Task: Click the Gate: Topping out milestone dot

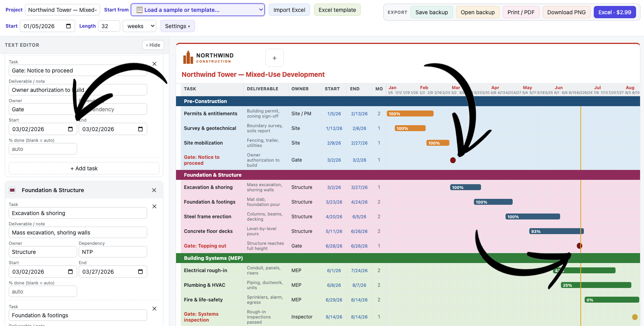Action: (x=580, y=246)
